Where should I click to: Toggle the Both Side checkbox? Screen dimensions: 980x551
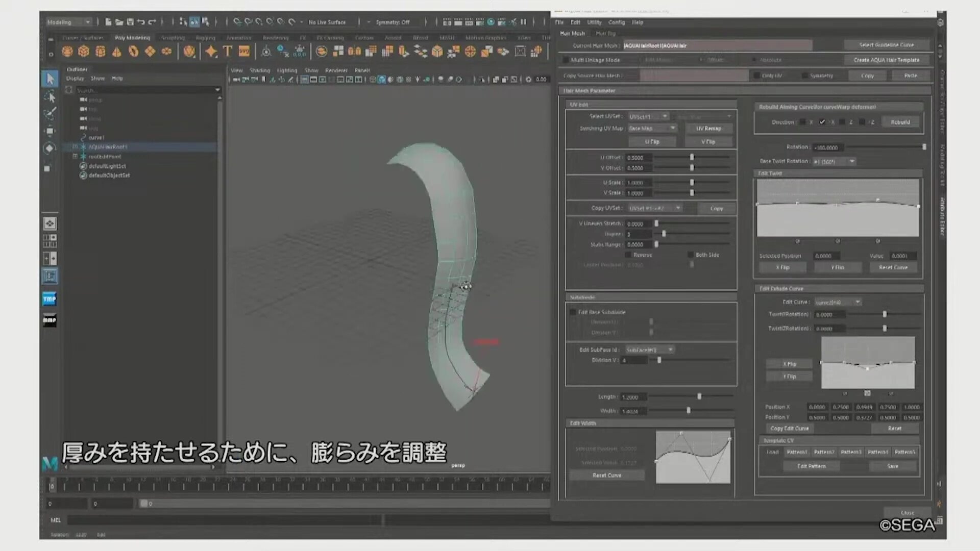(x=691, y=255)
